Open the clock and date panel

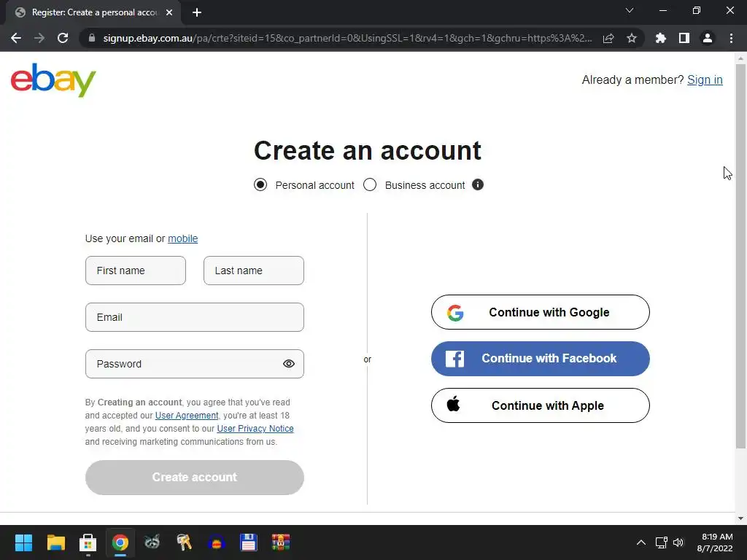tap(715, 542)
